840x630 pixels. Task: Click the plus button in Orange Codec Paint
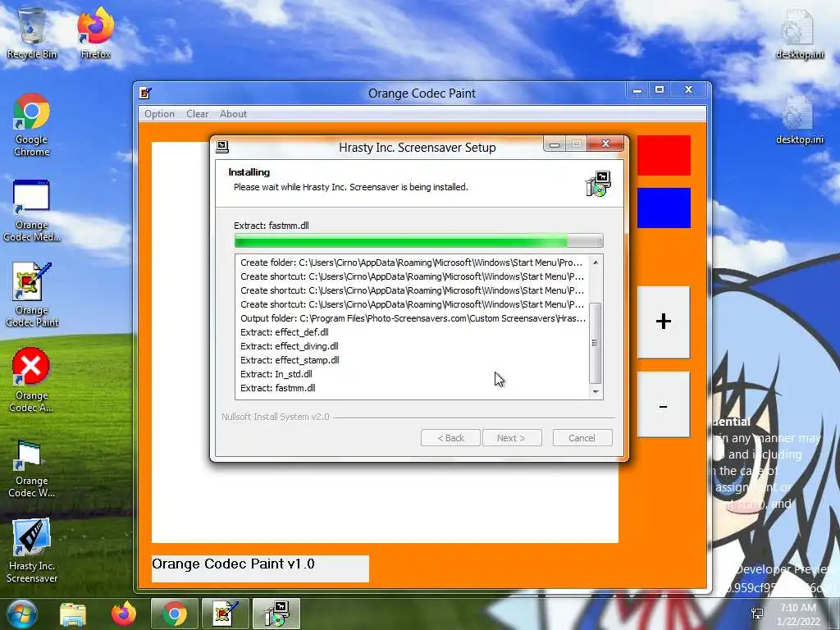663,322
